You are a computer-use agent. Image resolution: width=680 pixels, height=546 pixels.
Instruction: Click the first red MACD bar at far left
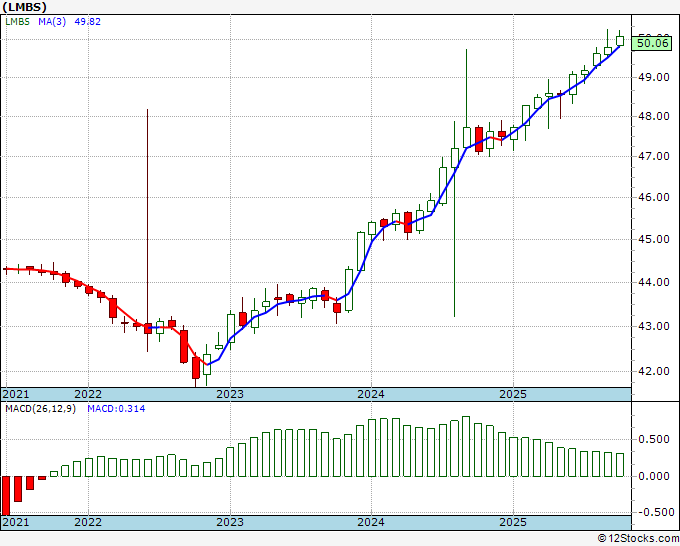(6, 495)
